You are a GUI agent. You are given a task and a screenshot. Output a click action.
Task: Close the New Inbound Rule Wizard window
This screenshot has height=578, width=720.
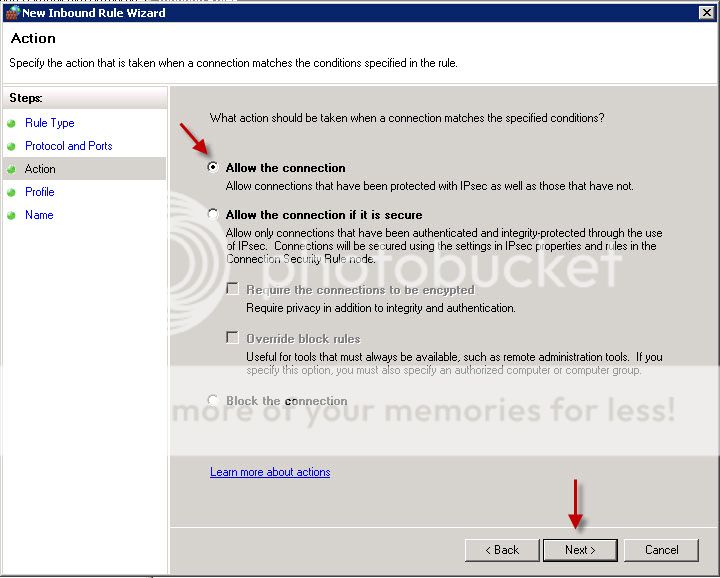707,12
